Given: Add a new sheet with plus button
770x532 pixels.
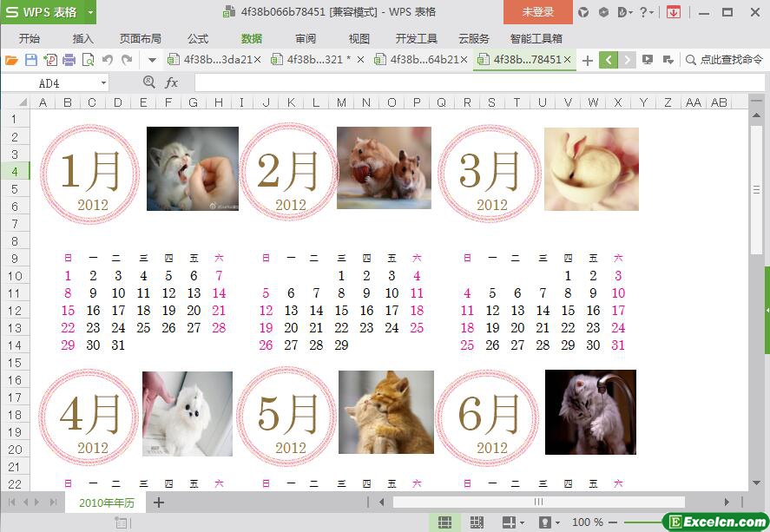Looking at the screenshot, I should 159,502.
